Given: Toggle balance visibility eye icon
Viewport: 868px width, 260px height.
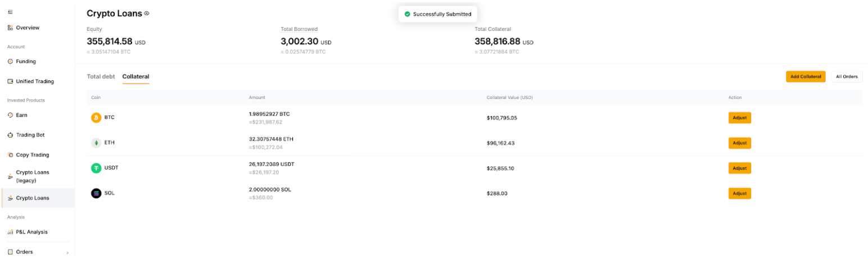Looking at the screenshot, I should [147, 13].
